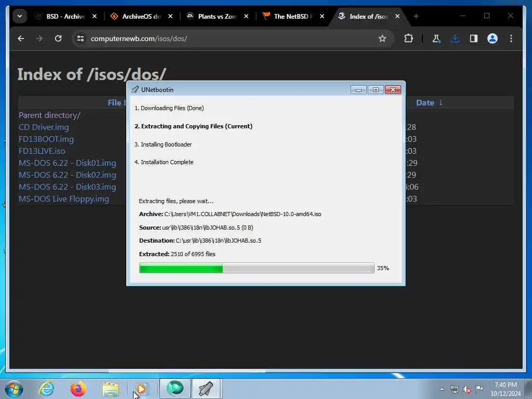
Task: Close the Index of /isos tab
Action: [x=397, y=16]
